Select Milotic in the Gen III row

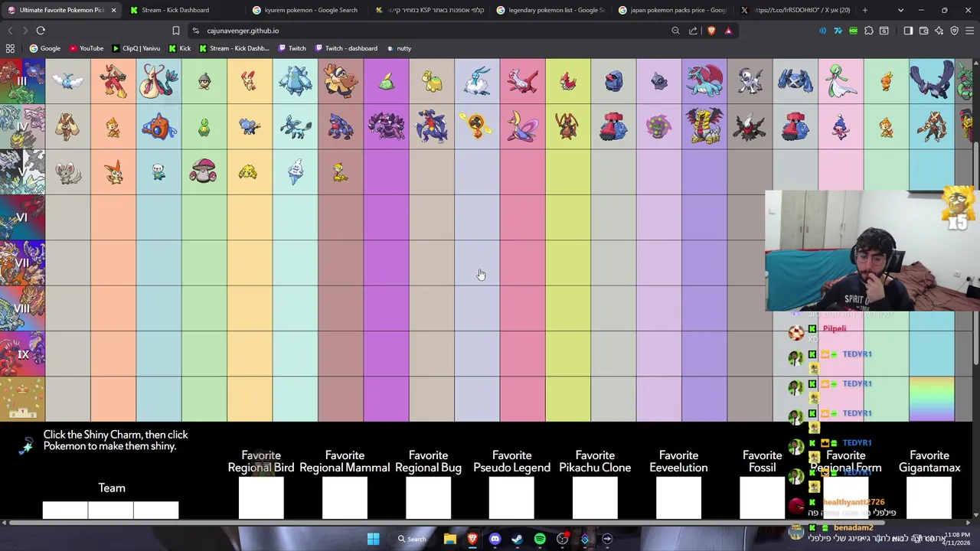(x=158, y=81)
